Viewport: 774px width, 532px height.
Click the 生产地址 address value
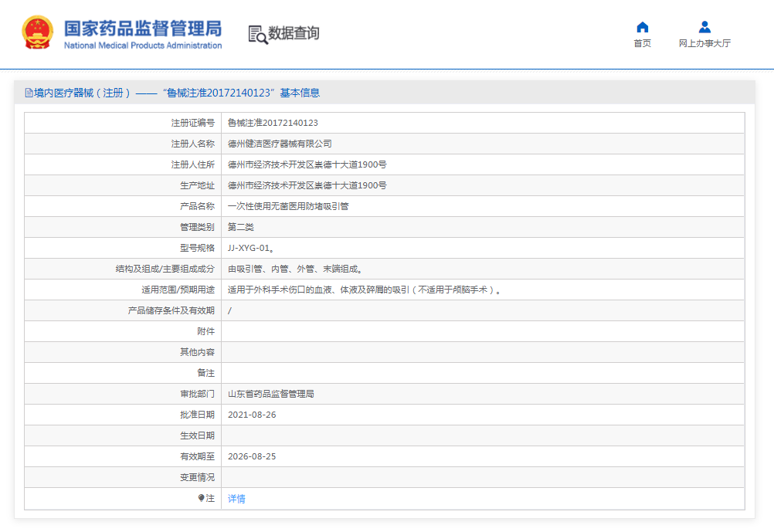click(x=307, y=185)
